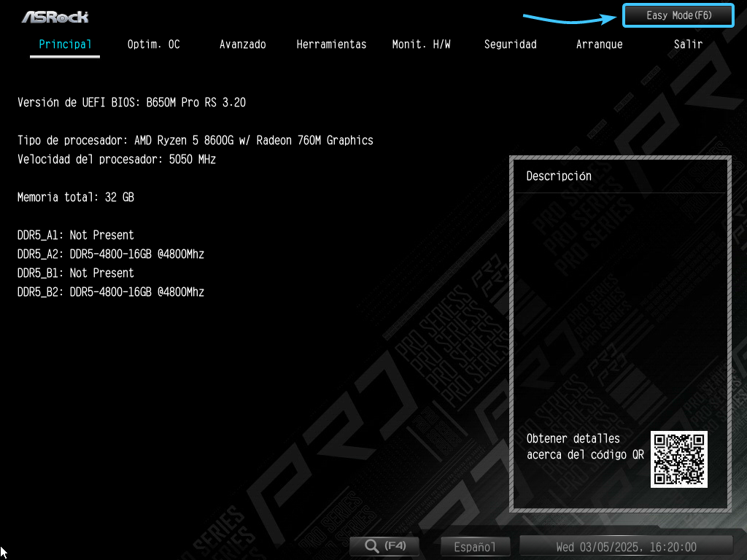747x560 pixels.
Task: Click the DDR5_B1 Not Present entry
Action: [x=76, y=273]
